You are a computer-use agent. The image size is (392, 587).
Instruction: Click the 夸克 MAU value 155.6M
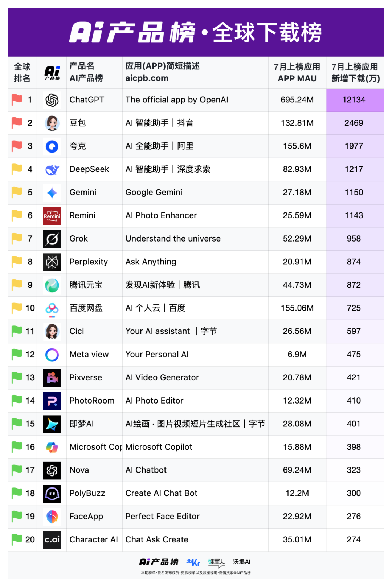[x=297, y=146]
